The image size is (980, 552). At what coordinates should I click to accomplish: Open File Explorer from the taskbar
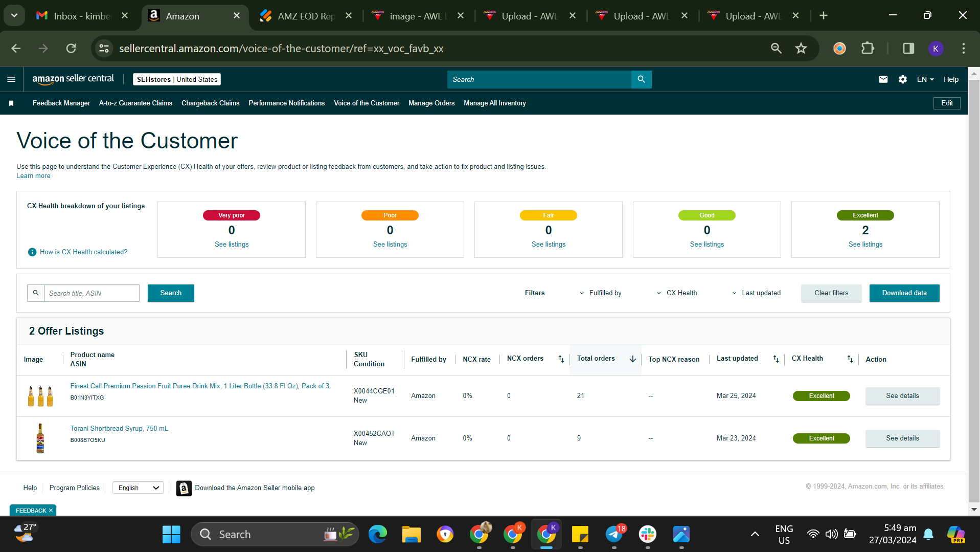click(x=411, y=535)
